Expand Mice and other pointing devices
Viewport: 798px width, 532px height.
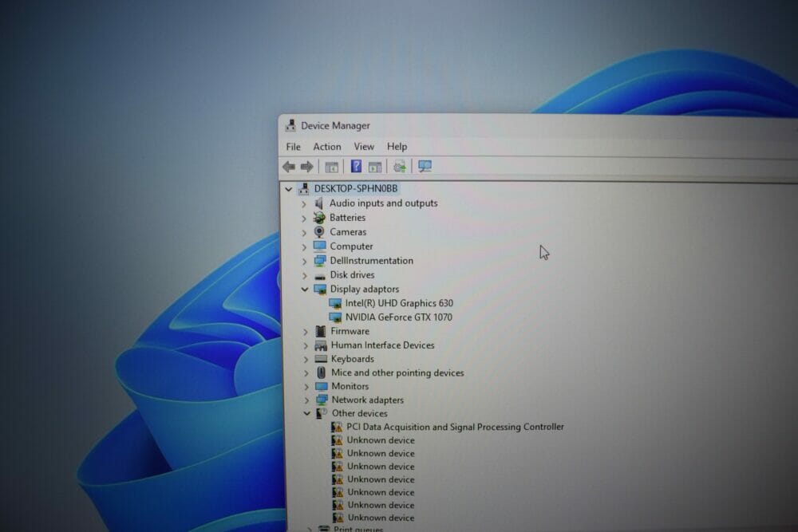(x=306, y=373)
